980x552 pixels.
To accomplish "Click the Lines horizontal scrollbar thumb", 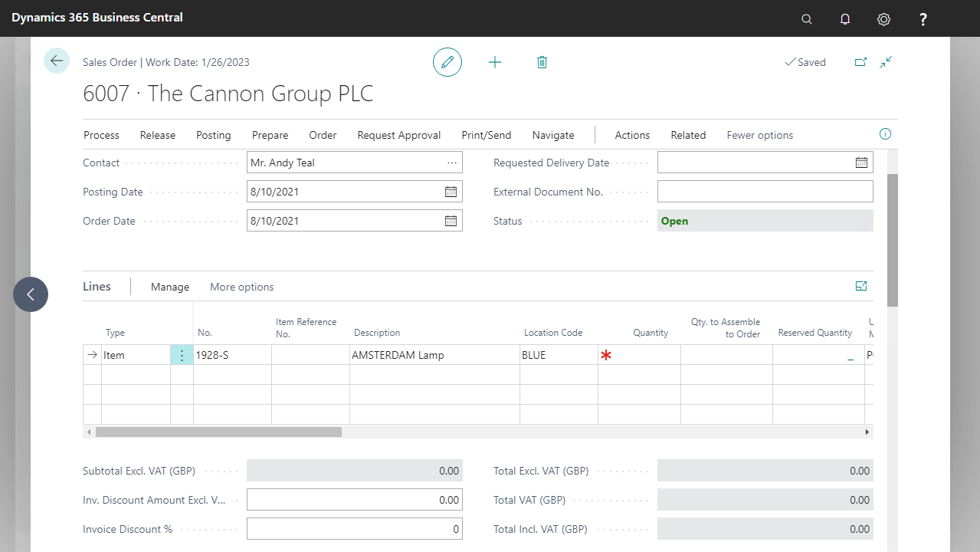I will click(218, 432).
